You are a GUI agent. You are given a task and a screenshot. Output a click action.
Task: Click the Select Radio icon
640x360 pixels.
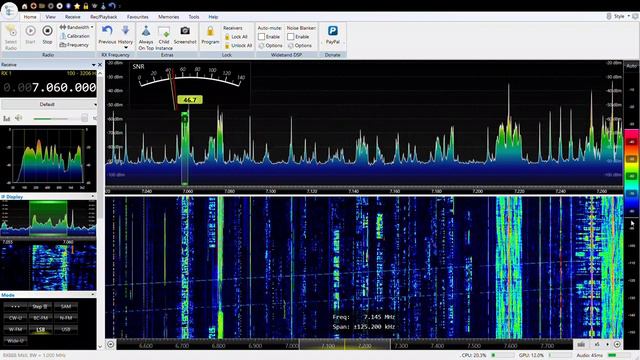(x=11, y=37)
